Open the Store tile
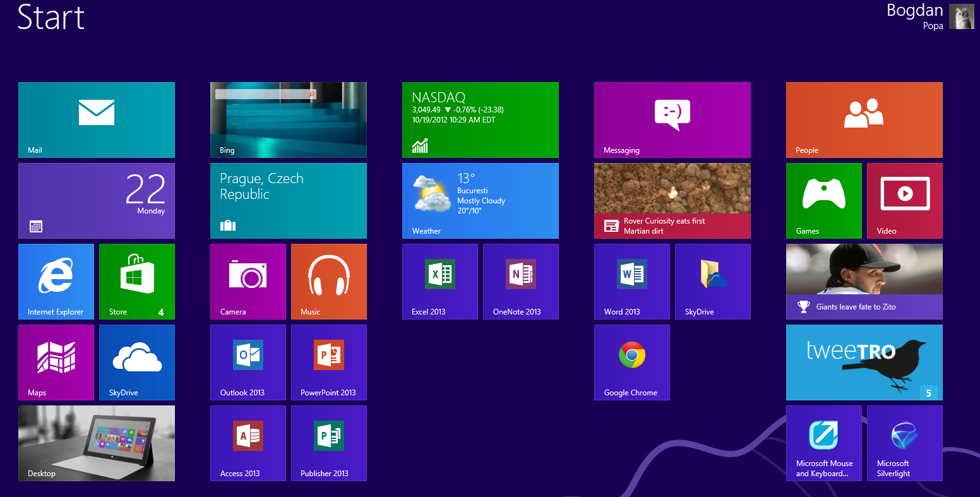Image resolution: width=980 pixels, height=497 pixels. point(137,282)
